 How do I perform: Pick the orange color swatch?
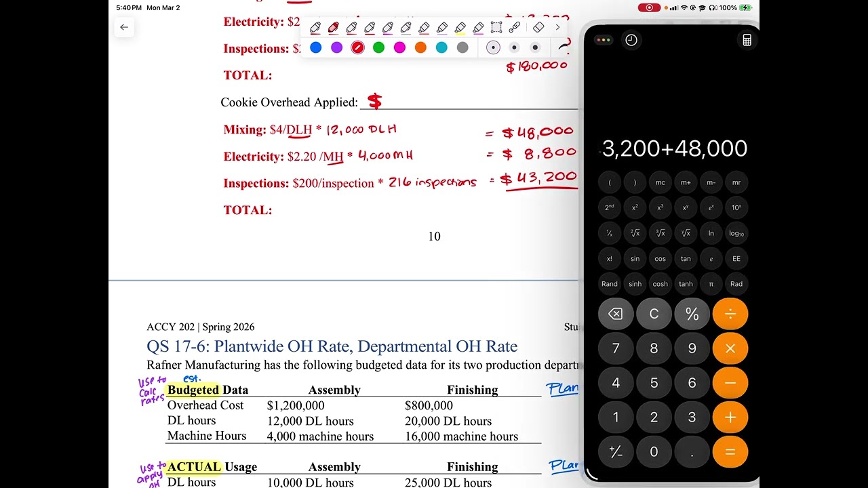(x=420, y=47)
